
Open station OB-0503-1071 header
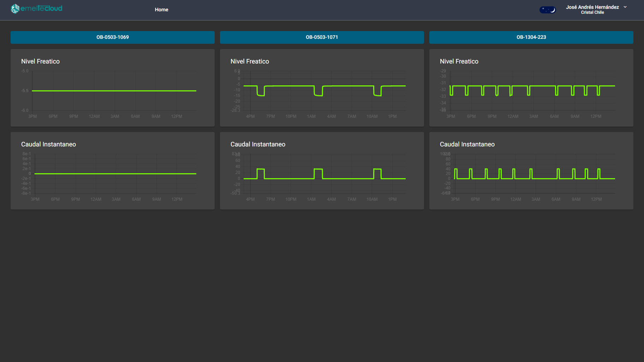pos(322,37)
